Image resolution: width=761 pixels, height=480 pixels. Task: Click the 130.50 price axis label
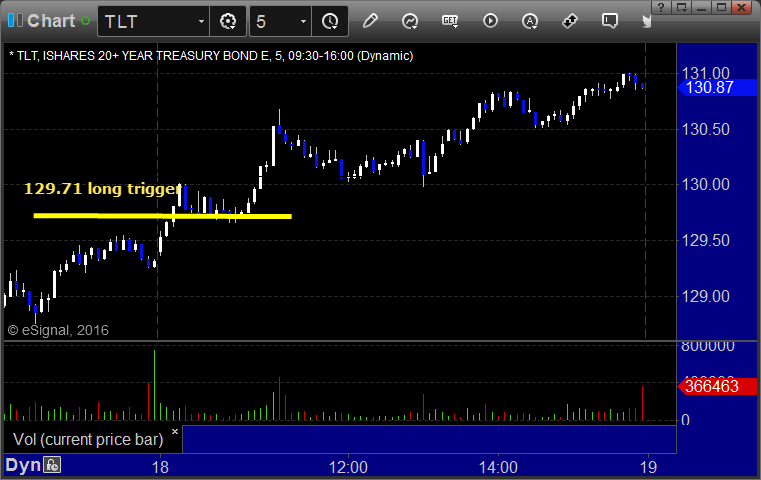(705, 130)
